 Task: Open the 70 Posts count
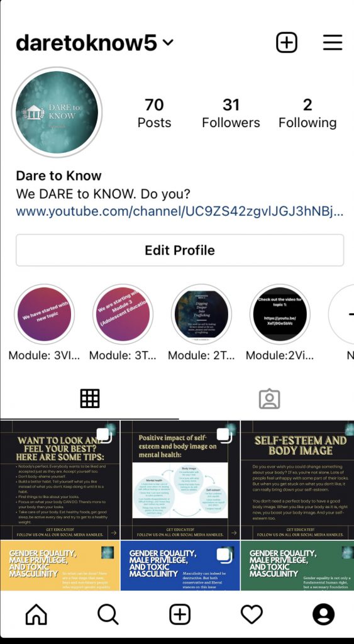pos(155,113)
